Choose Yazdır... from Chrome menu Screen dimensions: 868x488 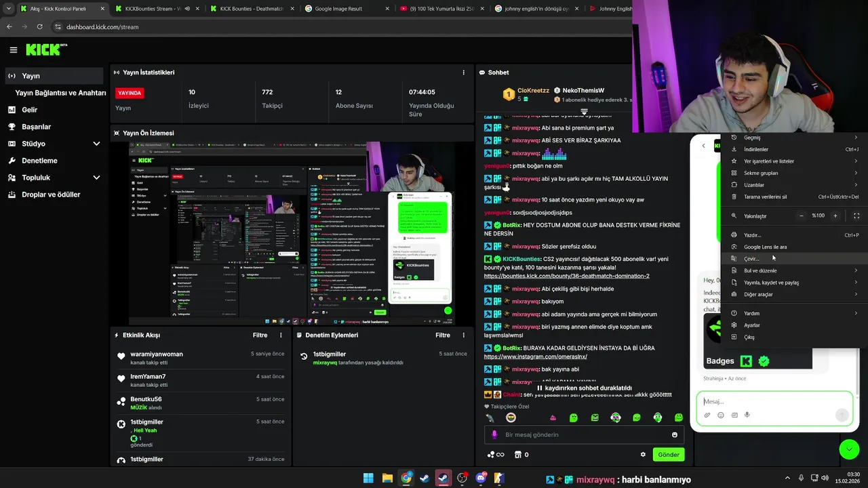click(x=793, y=235)
